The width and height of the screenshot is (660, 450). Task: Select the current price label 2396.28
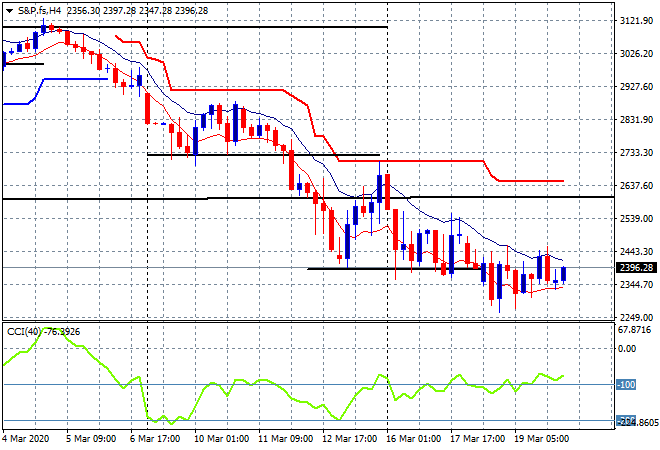[636, 268]
